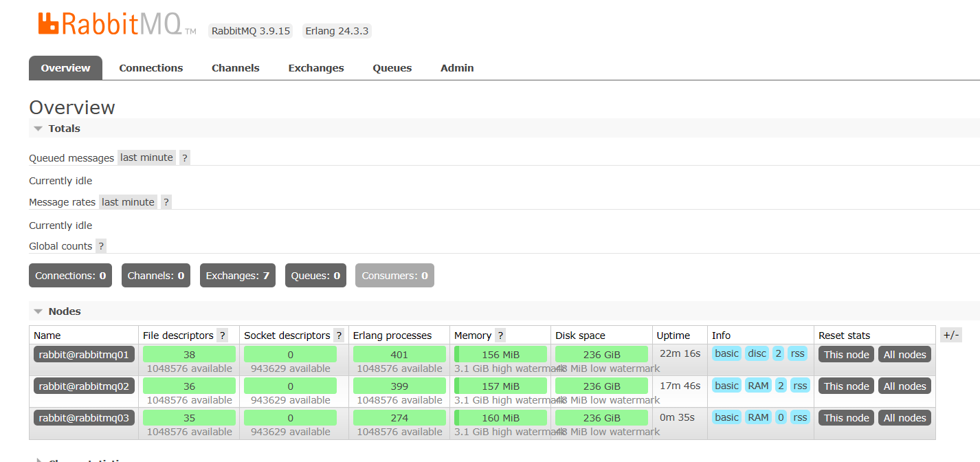Open the Memory column help icon
This screenshot has height=462, width=980.
pyautogui.click(x=499, y=335)
